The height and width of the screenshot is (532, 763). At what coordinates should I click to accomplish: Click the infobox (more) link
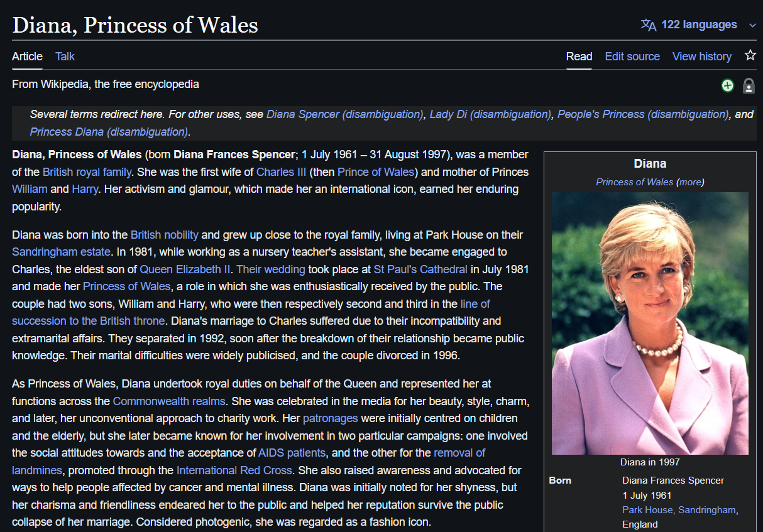click(690, 182)
